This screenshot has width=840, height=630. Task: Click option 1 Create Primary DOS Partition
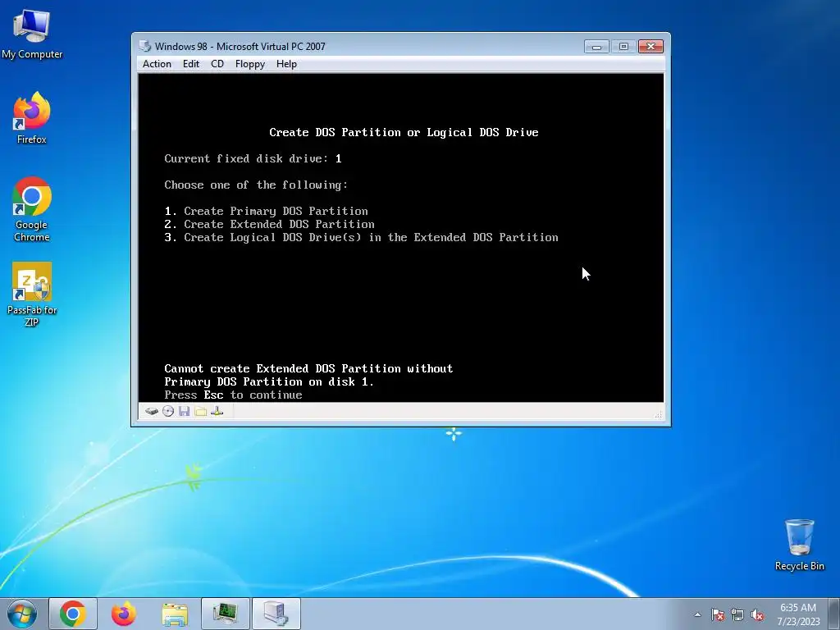click(x=267, y=211)
